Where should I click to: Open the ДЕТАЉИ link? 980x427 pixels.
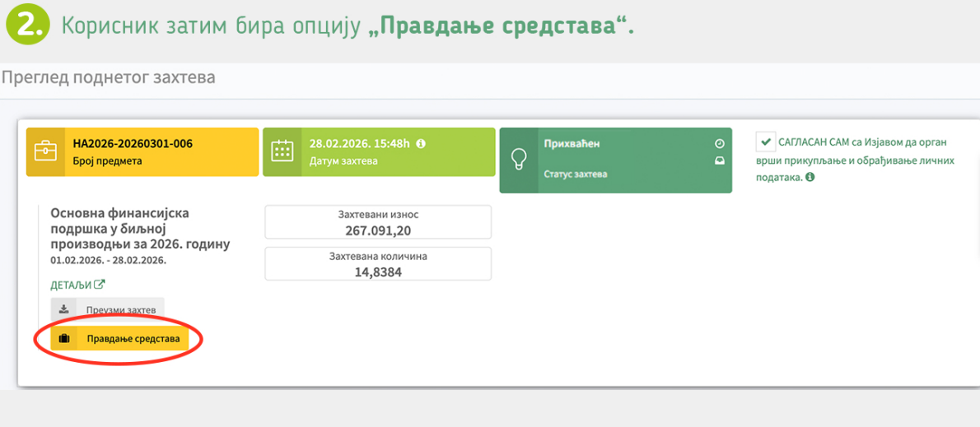tap(71, 285)
